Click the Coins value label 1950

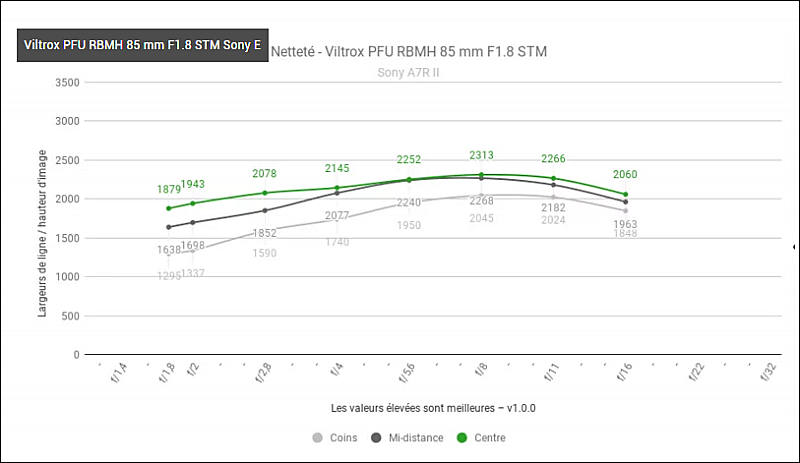point(409,225)
